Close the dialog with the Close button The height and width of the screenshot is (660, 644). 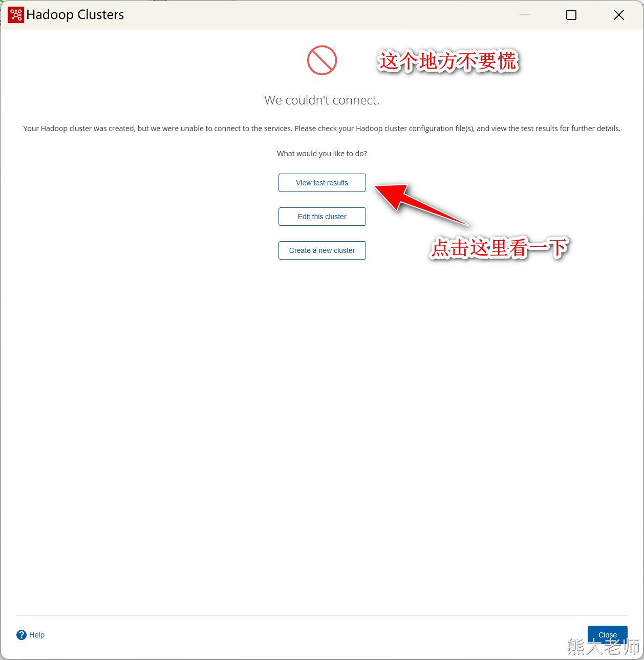pos(607,634)
